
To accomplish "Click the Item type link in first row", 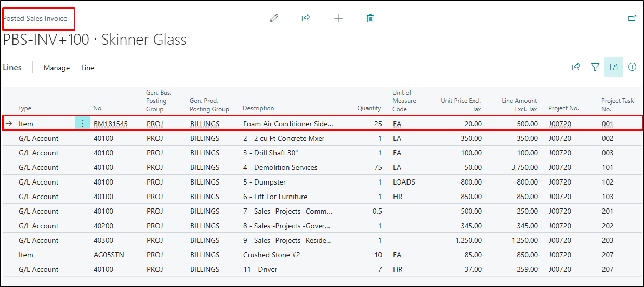I will point(26,124).
